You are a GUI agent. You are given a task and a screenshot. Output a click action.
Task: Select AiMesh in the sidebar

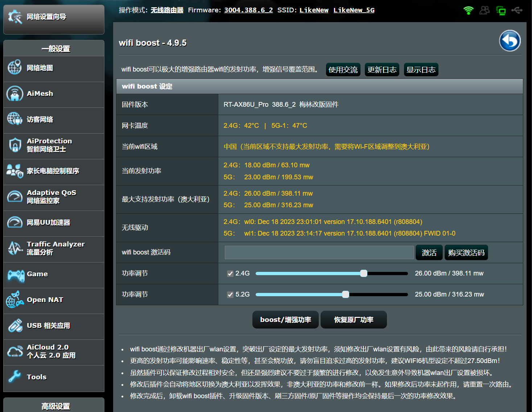[40, 93]
